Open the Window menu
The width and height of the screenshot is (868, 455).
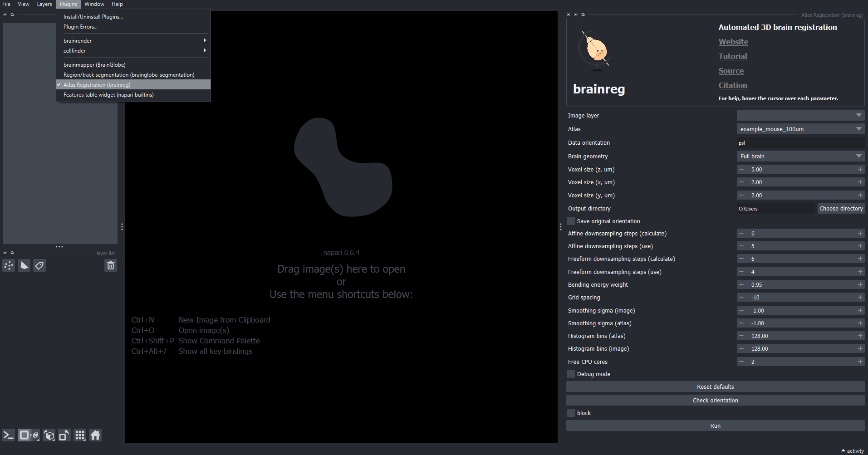click(94, 4)
